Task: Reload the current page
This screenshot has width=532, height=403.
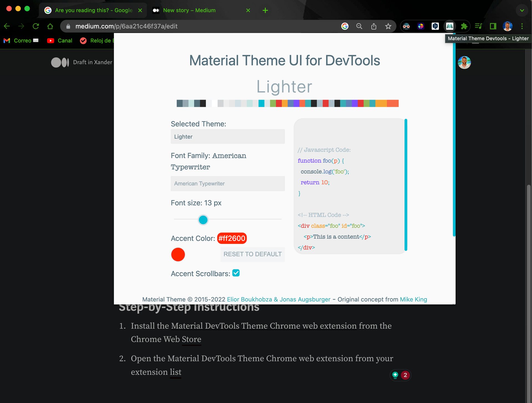Action: pyautogui.click(x=36, y=26)
